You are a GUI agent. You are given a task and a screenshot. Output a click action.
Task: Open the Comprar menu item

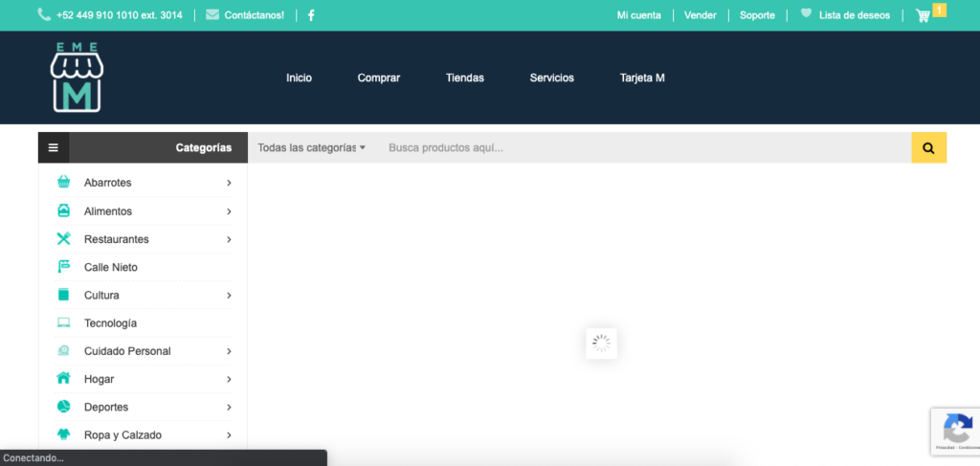[x=378, y=78]
